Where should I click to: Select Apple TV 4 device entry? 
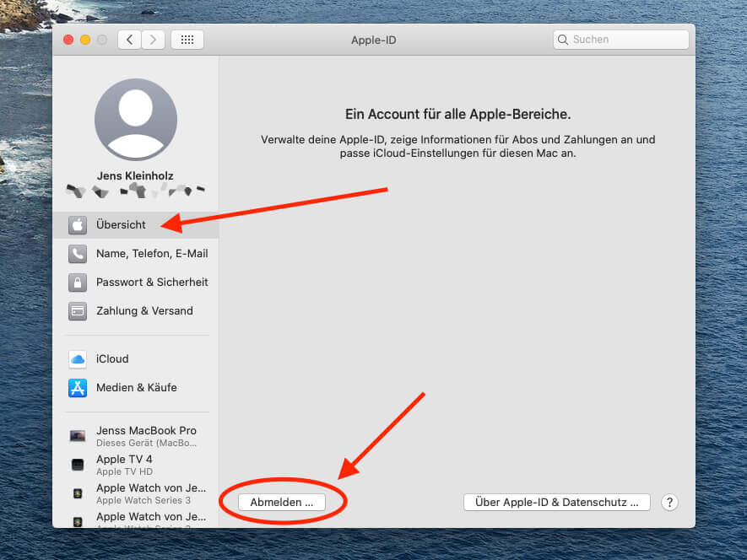click(136, 465)
